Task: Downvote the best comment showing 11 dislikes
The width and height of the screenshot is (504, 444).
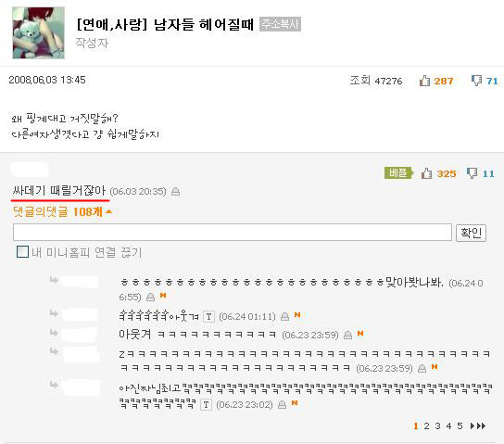Action: pyautogui.click(x=472, y=173)
